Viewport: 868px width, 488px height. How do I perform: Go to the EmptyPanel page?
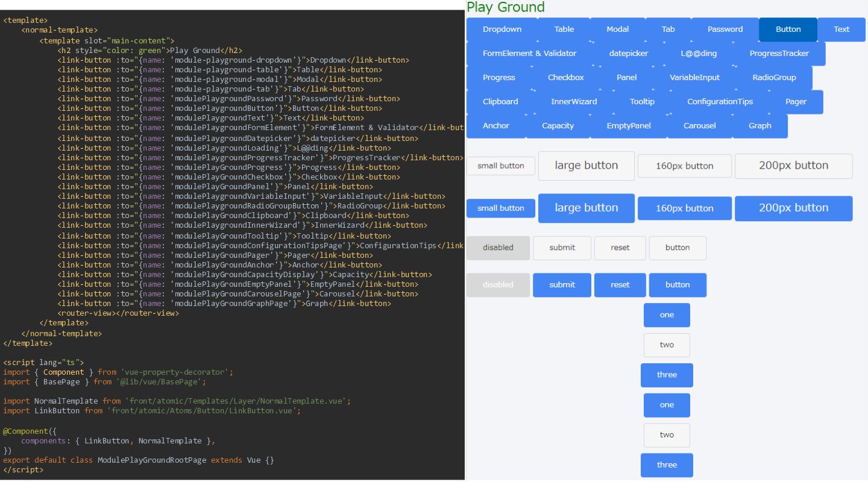coord(629,126)
